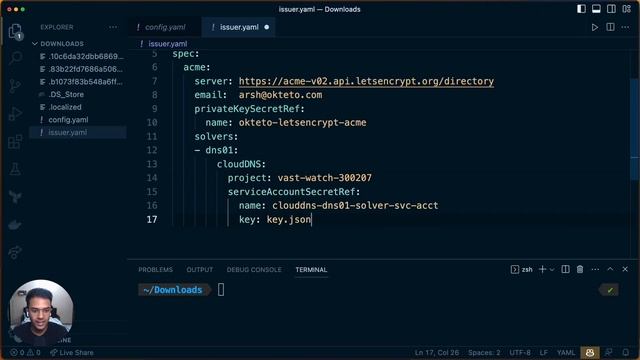The image size is (640, 360).
Task: Switch to the DEBUG CONSOLE panel tab
Action: tap(254, 270)
